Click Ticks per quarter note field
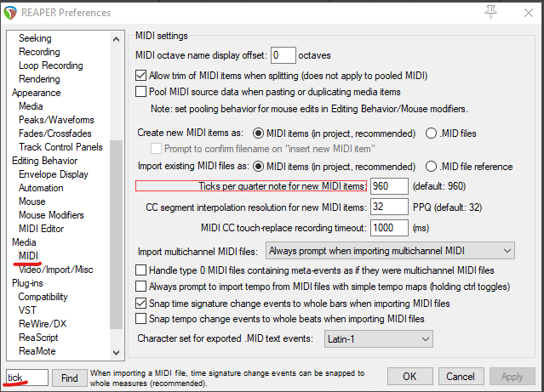544x392 pixels. pos(389,186)
